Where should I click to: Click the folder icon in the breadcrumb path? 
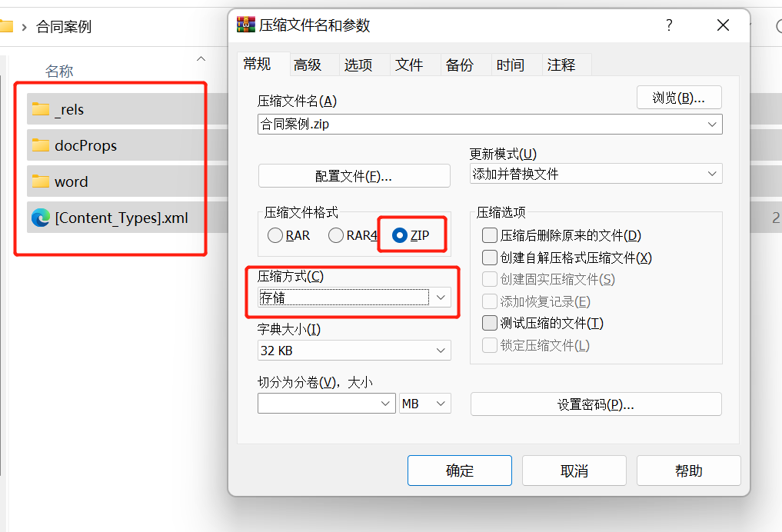[5, 26]
